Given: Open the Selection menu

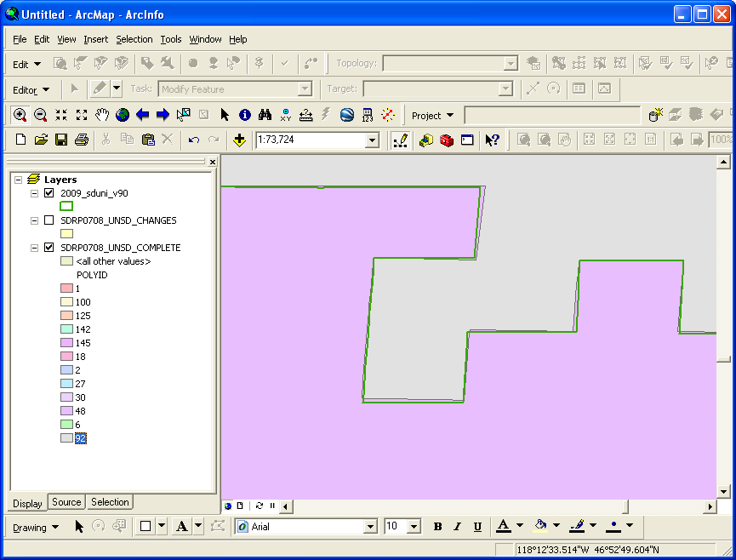Looking at the screenshot, I should [x=134, y=39].
